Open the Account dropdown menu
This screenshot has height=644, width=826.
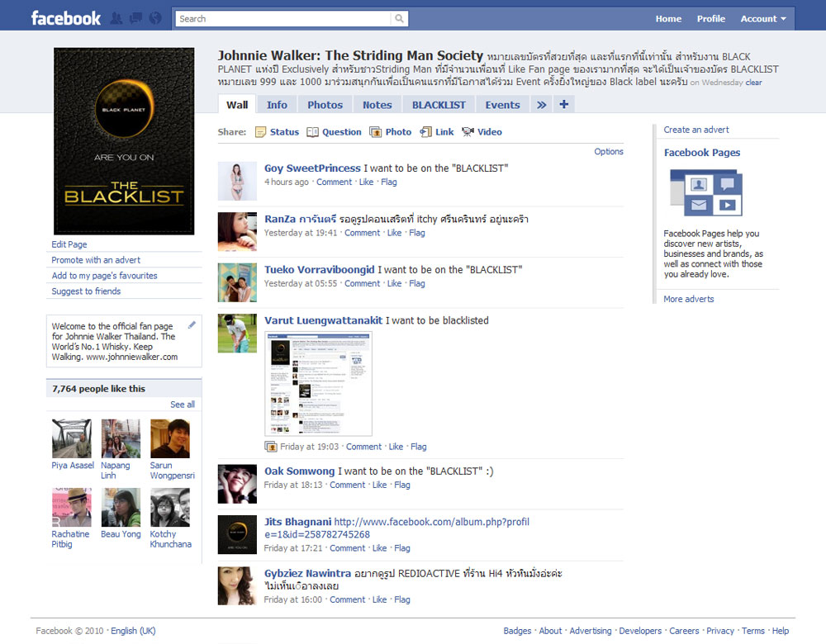763,19
